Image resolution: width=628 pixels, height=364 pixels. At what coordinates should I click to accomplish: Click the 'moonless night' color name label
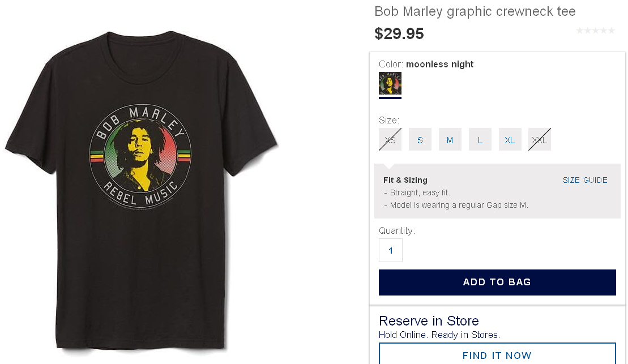click(439, 65)
